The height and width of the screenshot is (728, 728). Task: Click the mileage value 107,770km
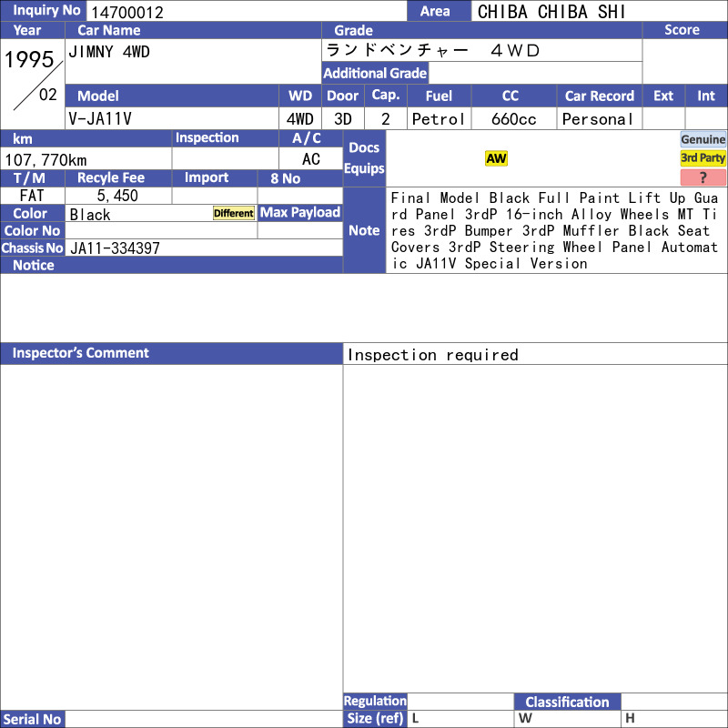click(x=45, y=160)
